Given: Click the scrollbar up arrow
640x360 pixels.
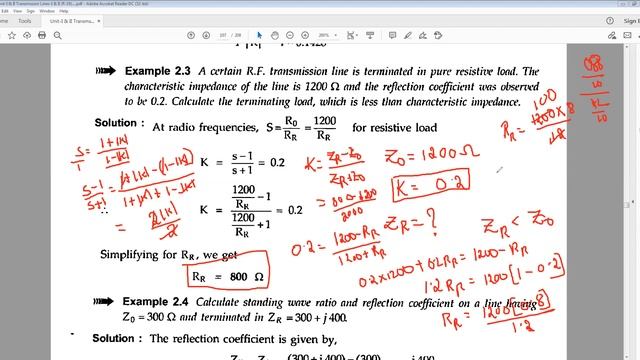Looking at the screenshot, I should (627, 47).
